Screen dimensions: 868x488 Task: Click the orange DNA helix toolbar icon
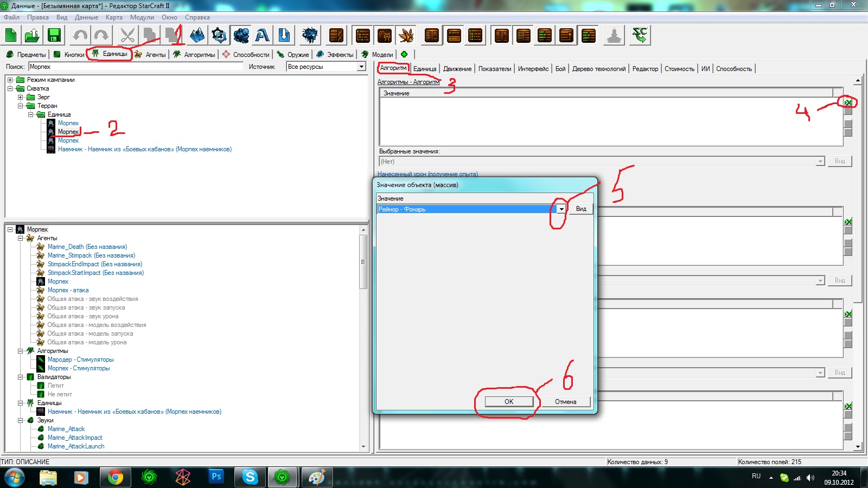336,36
